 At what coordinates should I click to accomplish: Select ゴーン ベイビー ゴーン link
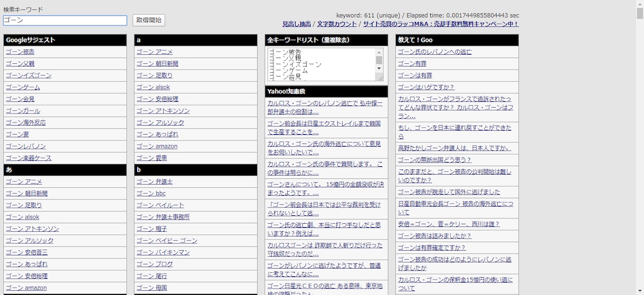coord(167,241)
